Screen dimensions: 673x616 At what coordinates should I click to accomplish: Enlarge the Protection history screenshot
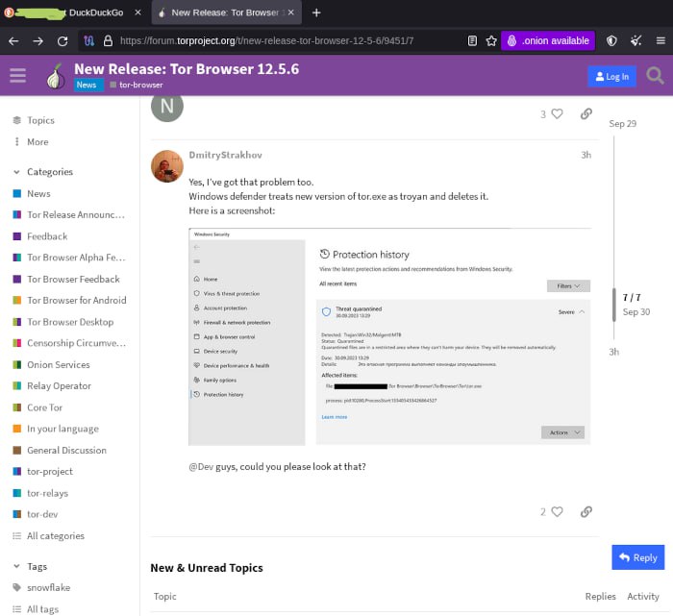pos(389,337)
